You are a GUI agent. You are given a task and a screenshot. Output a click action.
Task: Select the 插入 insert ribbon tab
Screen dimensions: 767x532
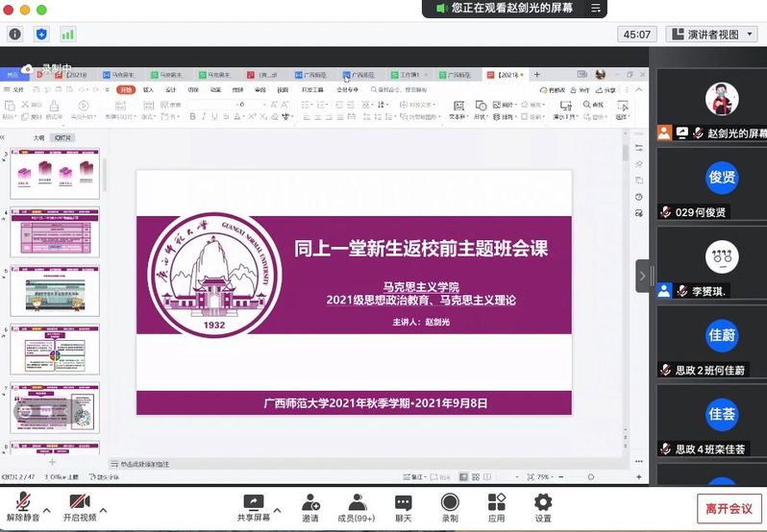pos(148,90)
